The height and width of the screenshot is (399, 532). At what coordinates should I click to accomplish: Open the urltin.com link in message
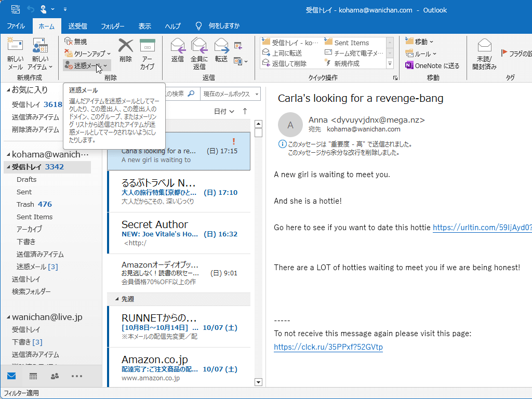pyautogui.click(x=482, y=228)
